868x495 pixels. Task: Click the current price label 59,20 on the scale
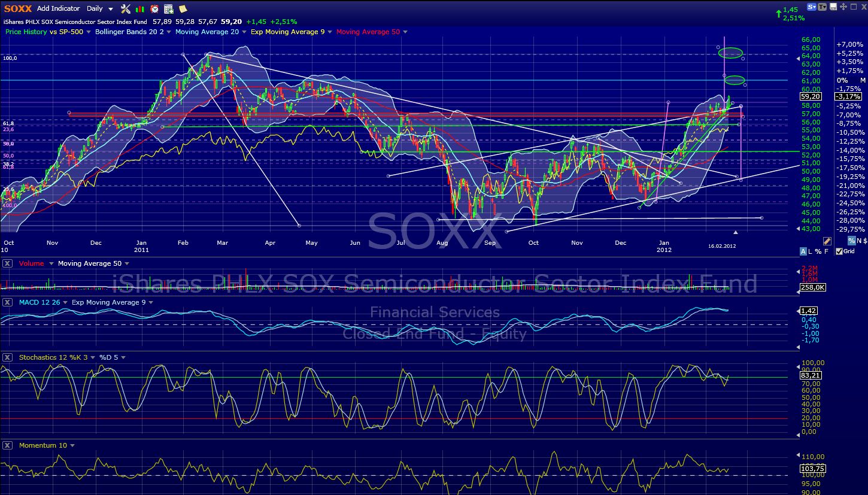coord(810,96)
